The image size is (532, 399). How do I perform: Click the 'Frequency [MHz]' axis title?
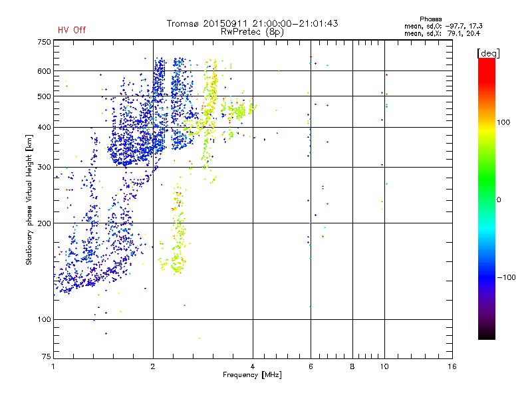click(252, 375)
